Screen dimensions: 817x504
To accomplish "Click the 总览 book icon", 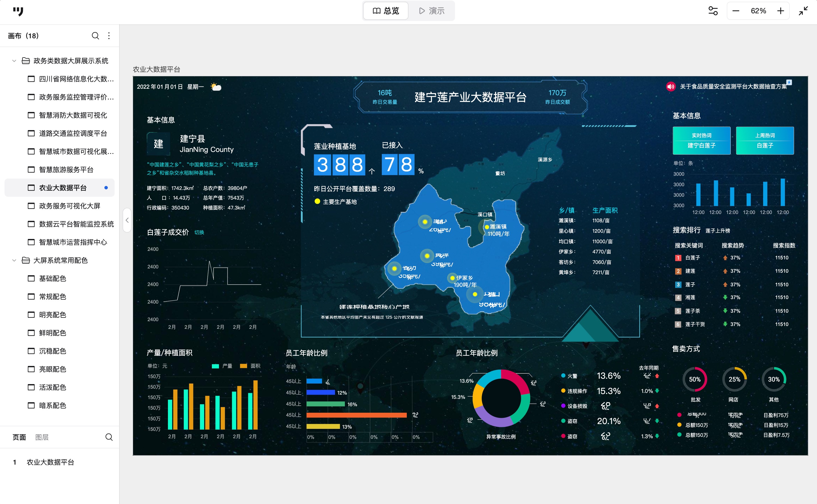I will [377, 11].
